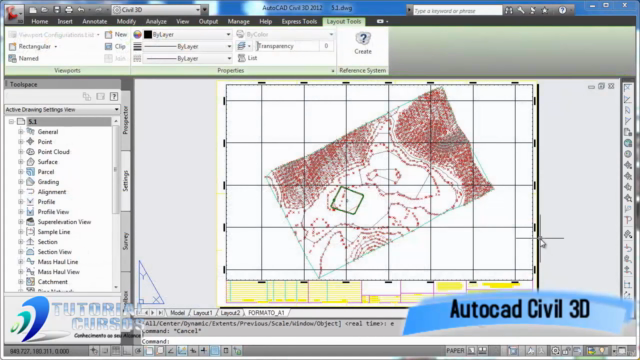Click the Toolspace help icon
The width and height of the screenshot is (640, 360).
tap(114, 96)
